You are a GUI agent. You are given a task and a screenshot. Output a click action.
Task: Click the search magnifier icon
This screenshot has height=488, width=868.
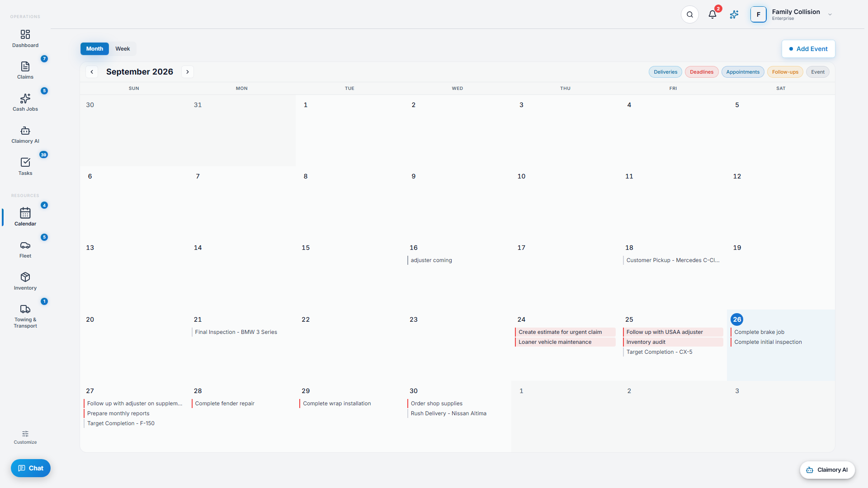(690, 14)
